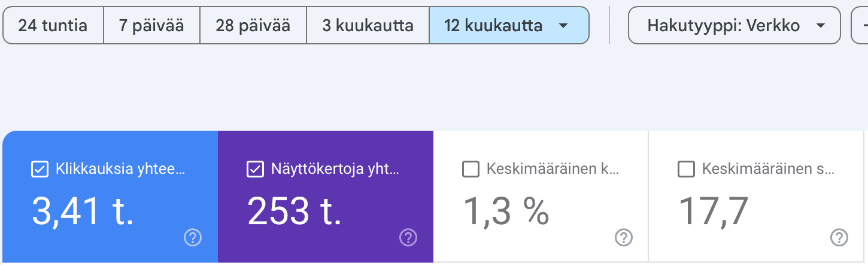Click the 253 t. impressions value
The image size is (868, 265).
[x=295, y=210]
